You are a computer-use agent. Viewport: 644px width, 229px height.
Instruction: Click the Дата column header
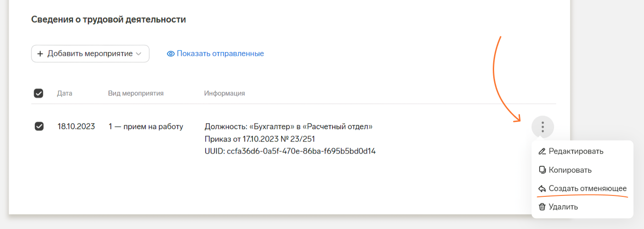64,93
